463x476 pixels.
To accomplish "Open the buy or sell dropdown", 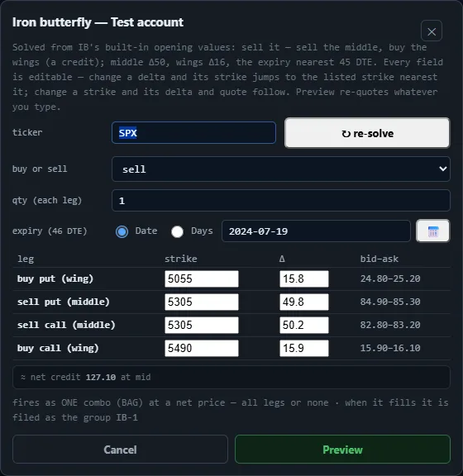I will coord(281,169).
